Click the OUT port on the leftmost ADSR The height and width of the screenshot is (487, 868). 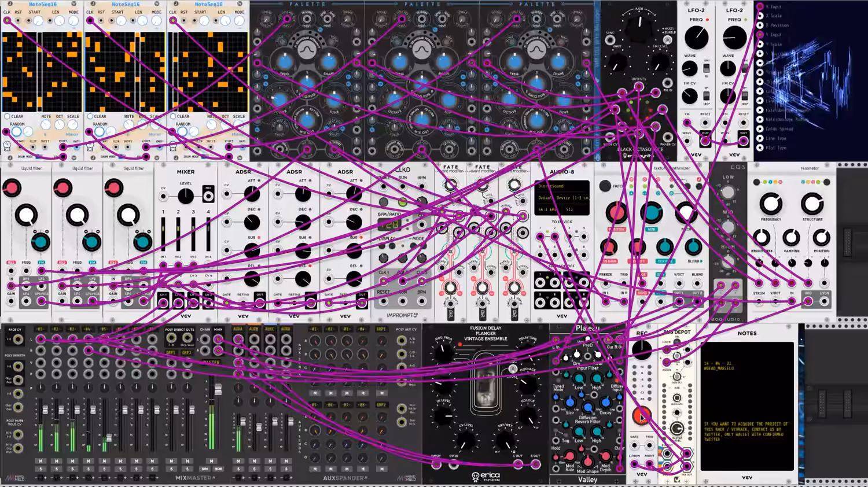point(260,302)
